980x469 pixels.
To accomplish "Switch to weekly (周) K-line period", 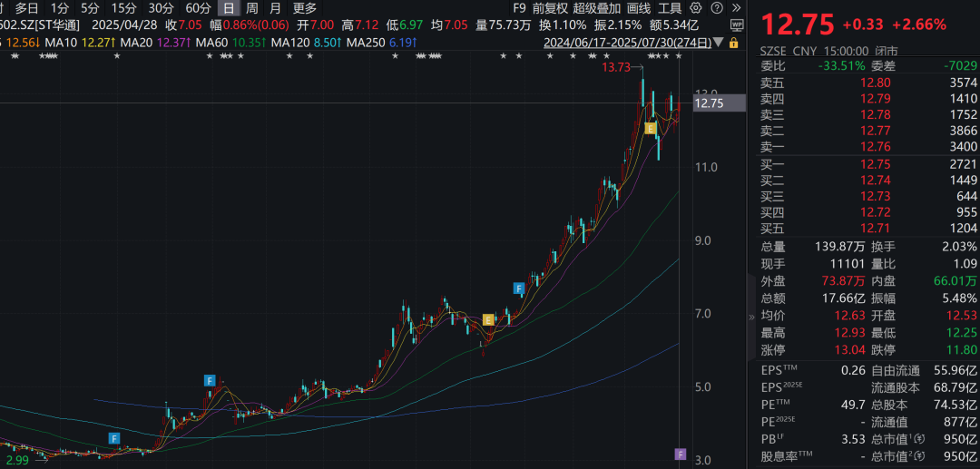I will [x=251, y=8].
